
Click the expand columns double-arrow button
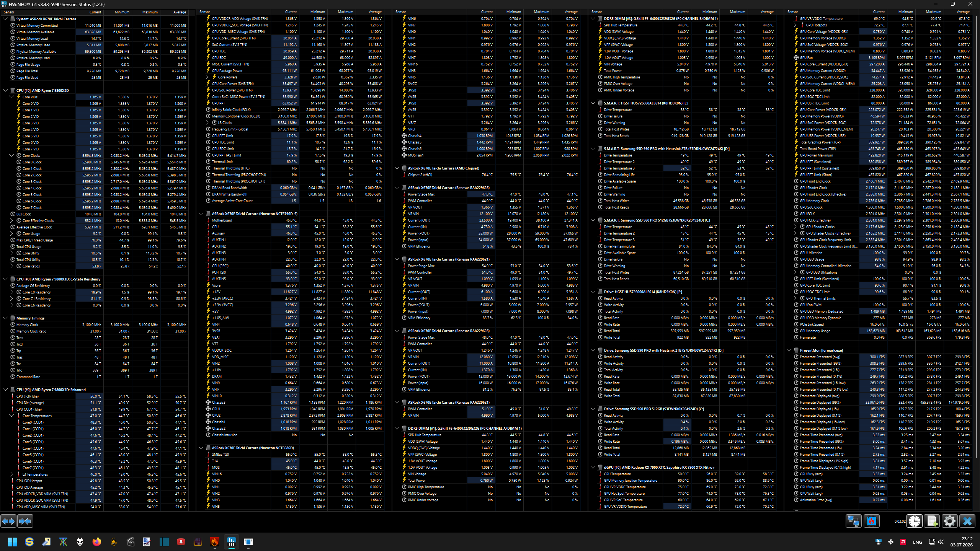coord(8,521)
